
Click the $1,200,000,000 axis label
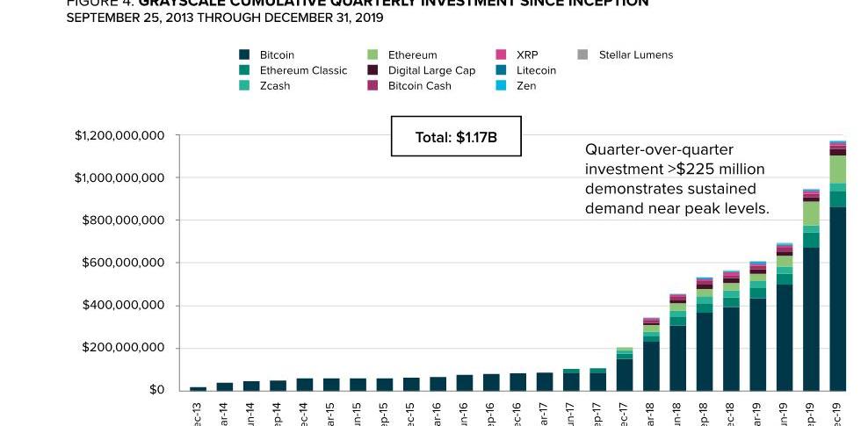click(120, 135)
